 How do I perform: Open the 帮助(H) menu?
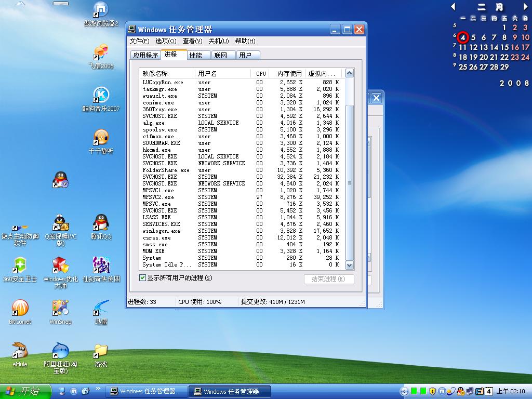click(245, 41)
